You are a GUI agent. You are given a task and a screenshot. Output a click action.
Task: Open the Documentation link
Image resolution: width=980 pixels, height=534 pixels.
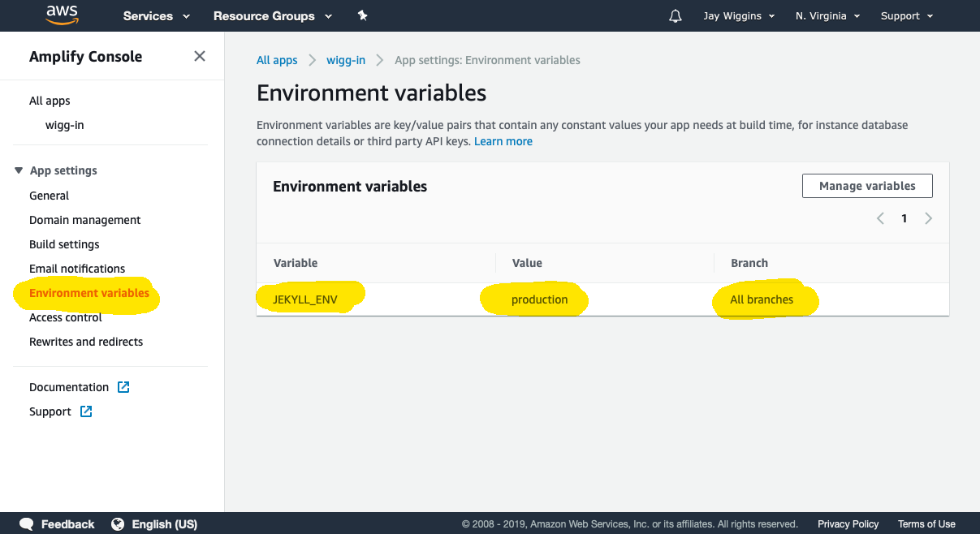click(x=69, y=387)
